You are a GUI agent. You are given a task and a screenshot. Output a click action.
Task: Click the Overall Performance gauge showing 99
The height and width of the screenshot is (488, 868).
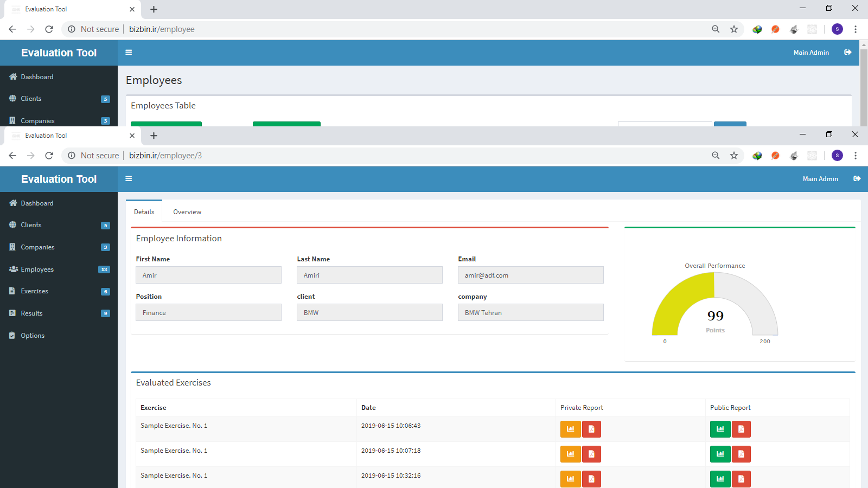(715, 304)
